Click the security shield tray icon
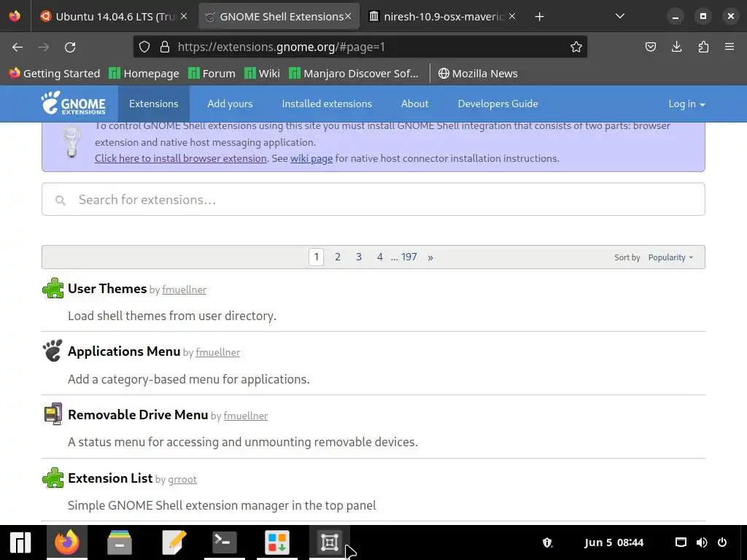 (547, 542)
